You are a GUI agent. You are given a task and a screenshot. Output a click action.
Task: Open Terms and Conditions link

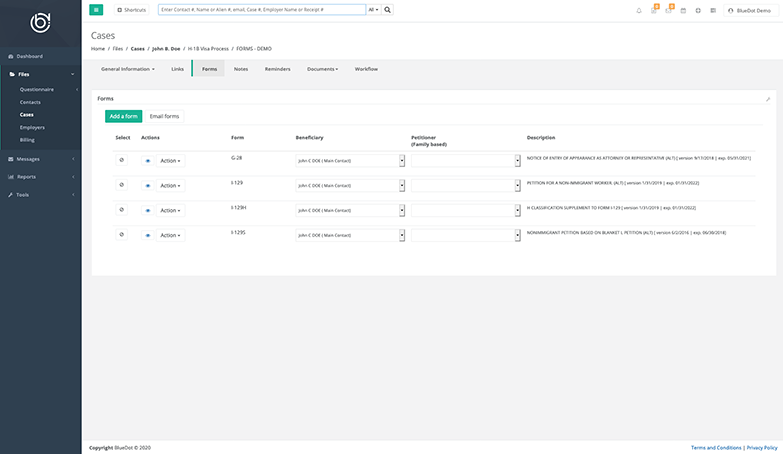click(716, 448)
